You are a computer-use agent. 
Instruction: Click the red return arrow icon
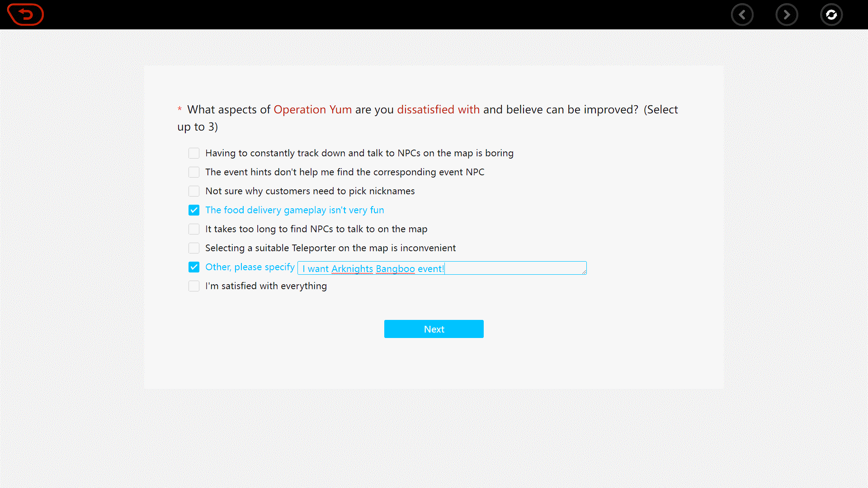click(25, 14)
